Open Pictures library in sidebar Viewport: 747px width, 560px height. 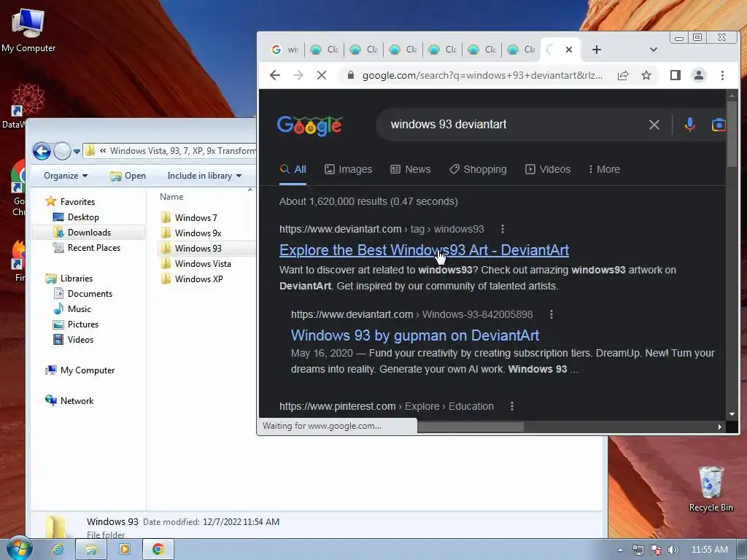82,324
